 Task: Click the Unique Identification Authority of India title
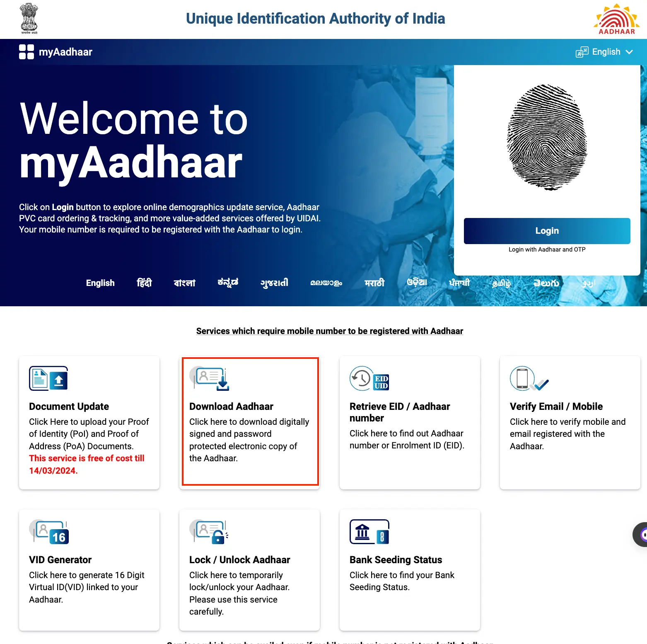tap(316, 19)
